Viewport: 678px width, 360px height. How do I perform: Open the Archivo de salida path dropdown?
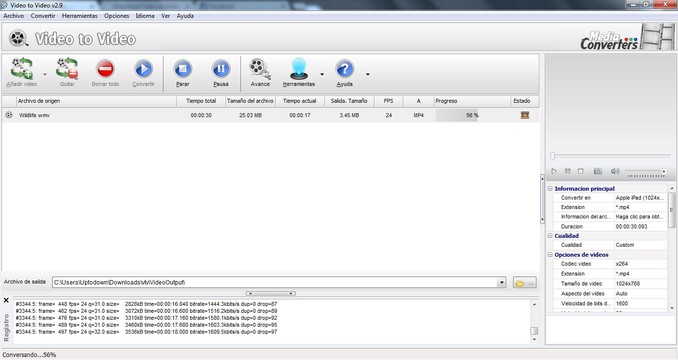[x=501, y=283]
